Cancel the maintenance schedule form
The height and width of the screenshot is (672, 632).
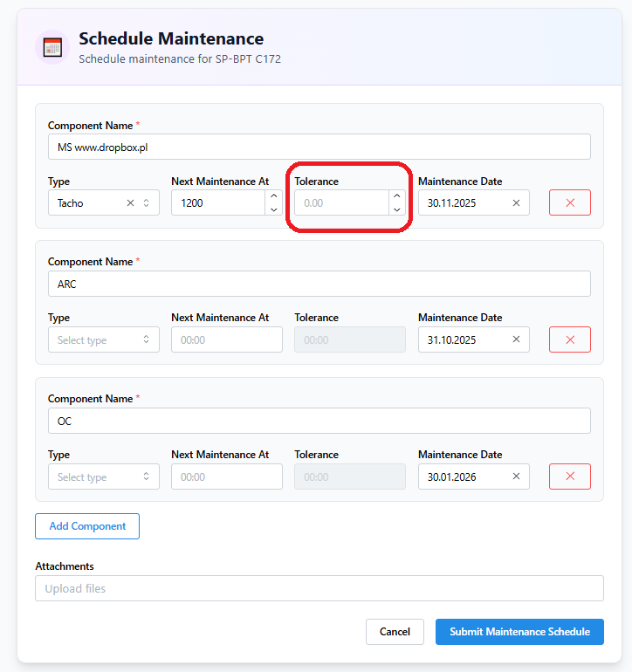[x=395, y=632]
